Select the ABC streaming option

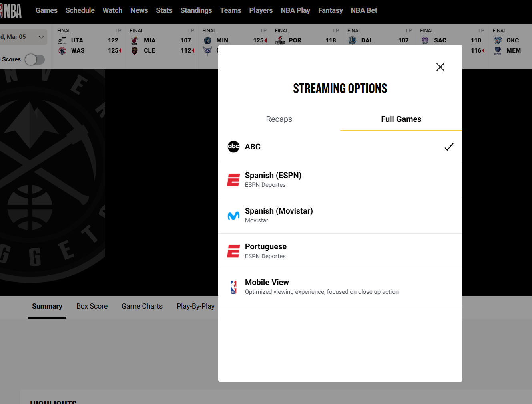(340, 147)
